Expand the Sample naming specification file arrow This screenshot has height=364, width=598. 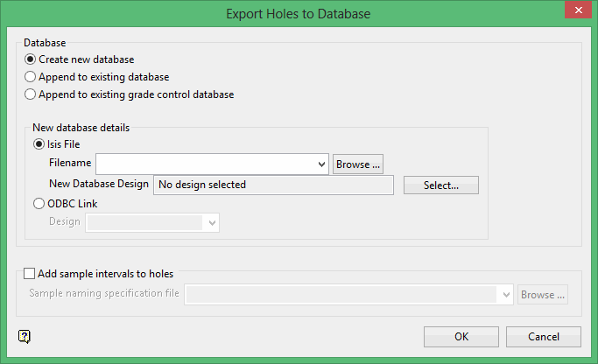[x=506, y=295]
